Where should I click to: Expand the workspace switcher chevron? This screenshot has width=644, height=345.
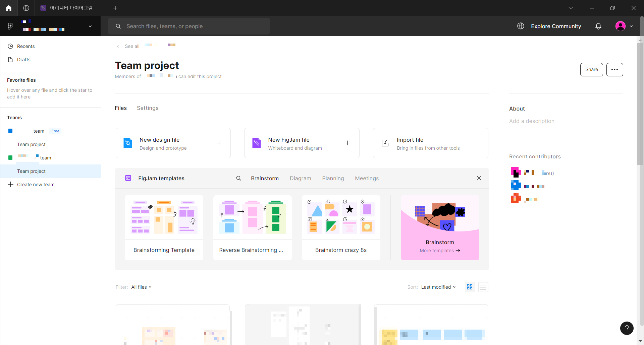[90, 26]
